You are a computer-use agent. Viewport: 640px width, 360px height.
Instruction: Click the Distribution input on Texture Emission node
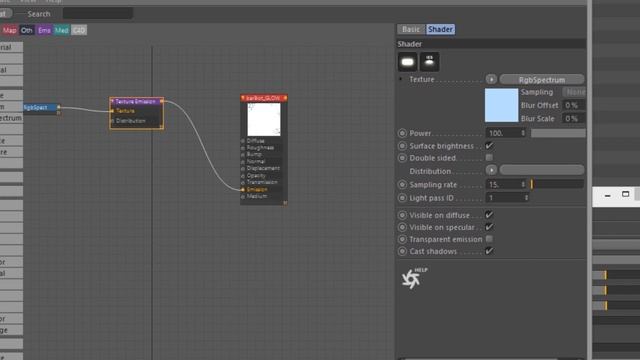112,121
